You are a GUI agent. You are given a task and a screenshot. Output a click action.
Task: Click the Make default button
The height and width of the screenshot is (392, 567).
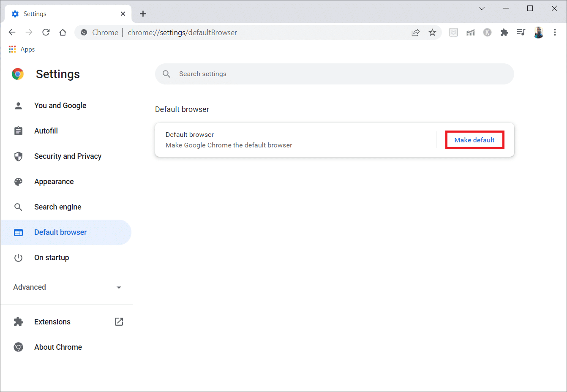click(474, 140)
